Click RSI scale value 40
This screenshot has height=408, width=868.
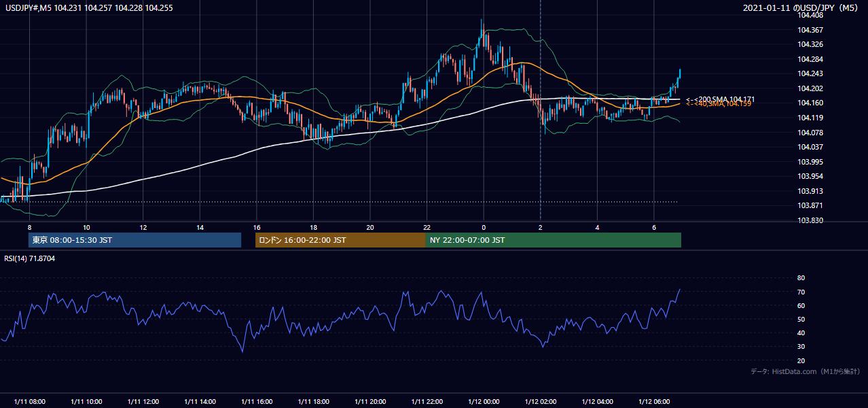click(801, 333)
